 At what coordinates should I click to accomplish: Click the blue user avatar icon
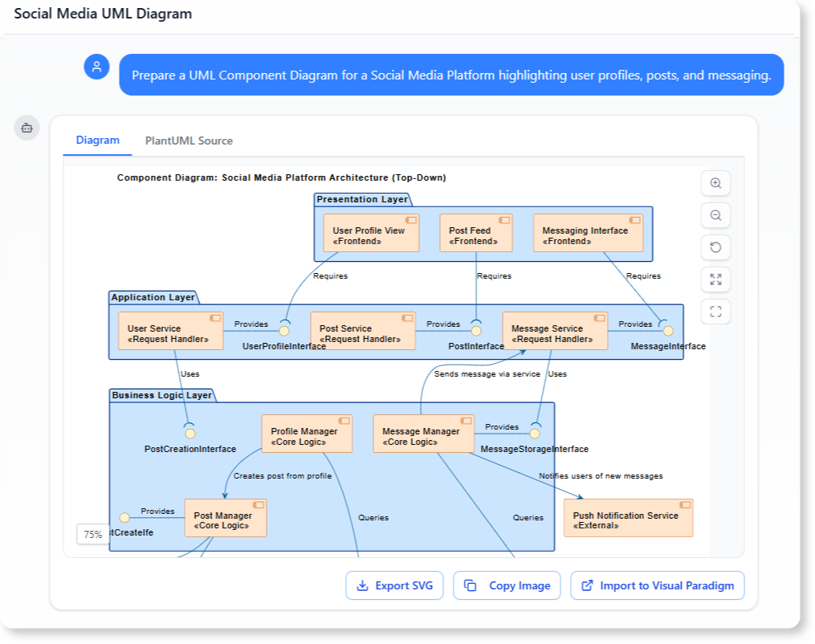coord(96,67)
